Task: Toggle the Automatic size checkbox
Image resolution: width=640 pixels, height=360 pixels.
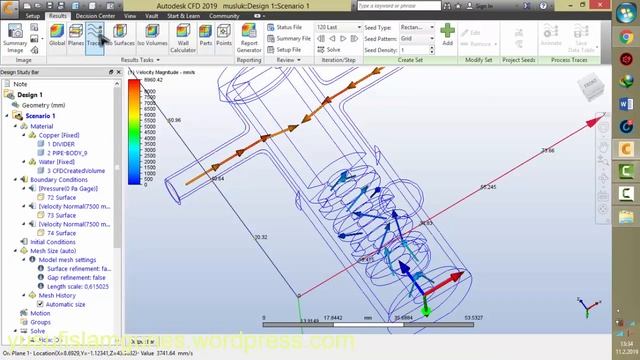Action: click(40, 304)
